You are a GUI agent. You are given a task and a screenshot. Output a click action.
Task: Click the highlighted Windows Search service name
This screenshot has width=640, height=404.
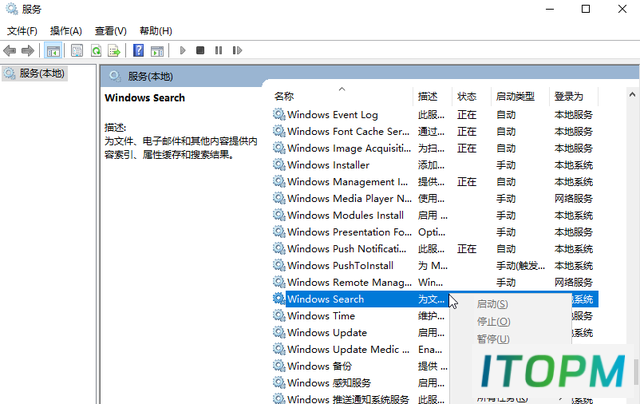tap(325, 299)
